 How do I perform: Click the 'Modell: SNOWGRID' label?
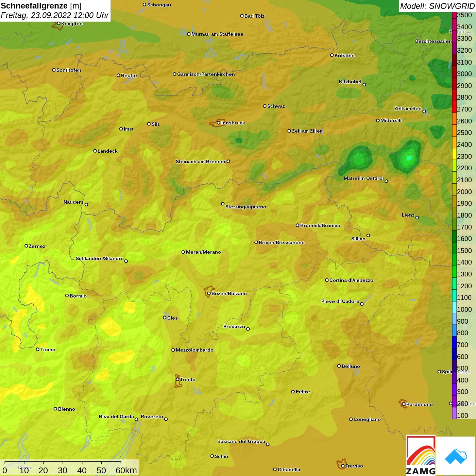(437, 6)
